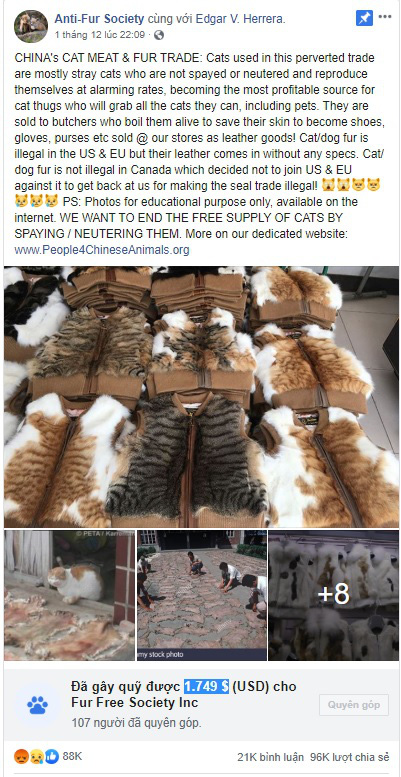The image size is (401, 777).
Task: Open the three-dot post options menu
Action: pos(385,17)
